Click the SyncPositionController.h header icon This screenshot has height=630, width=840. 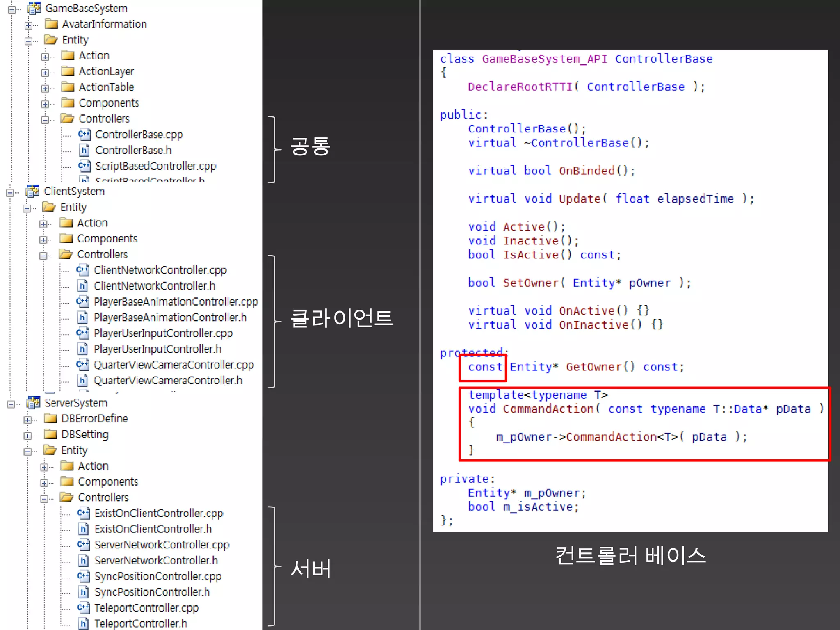[x=83, y=592]
